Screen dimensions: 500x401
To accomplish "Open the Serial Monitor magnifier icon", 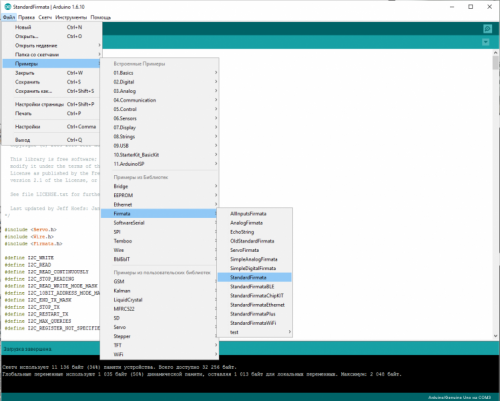I will [487, 29].
